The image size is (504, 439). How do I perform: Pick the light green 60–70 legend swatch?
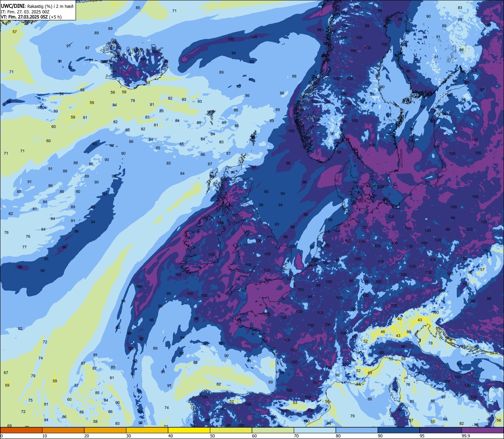(x=273, y=430)
